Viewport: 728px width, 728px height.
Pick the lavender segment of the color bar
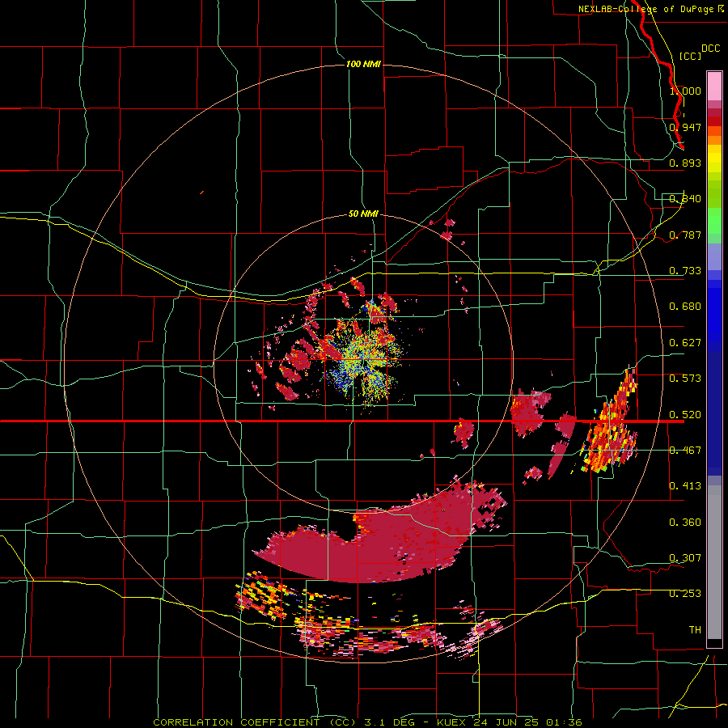(x=714, y=256)
